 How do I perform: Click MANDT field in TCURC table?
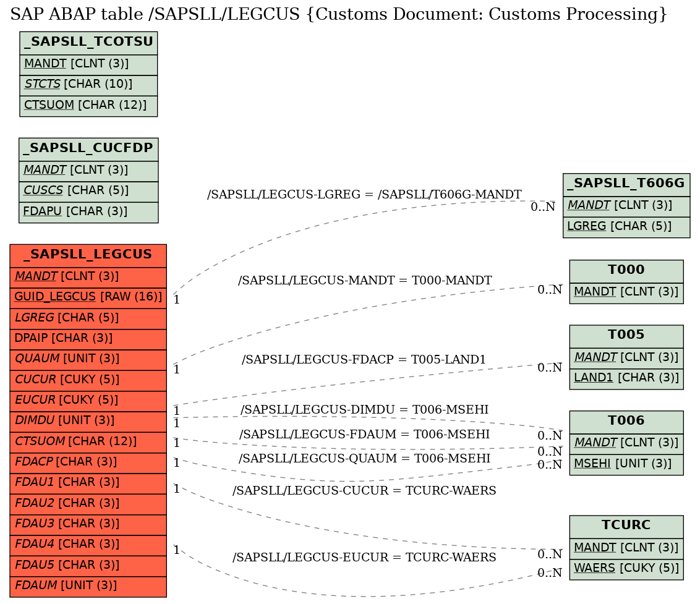[x=626, y=549]
